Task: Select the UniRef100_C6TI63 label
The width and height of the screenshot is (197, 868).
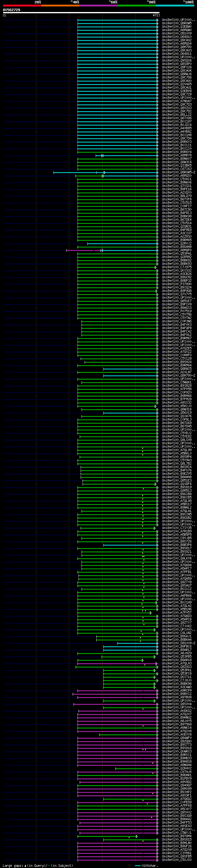Action: tap(176, 169)
